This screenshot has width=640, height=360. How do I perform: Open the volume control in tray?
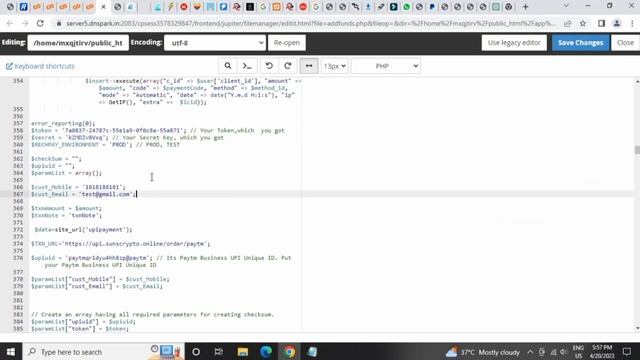tap(564, 352)
